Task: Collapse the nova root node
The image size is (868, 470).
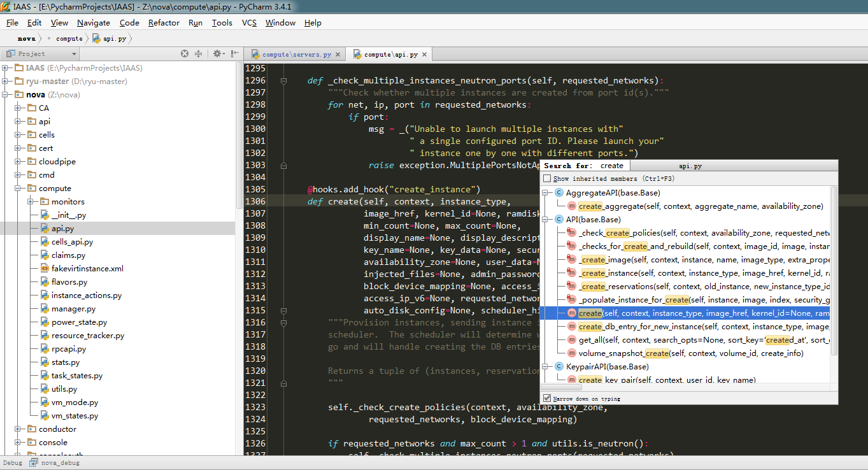Action: click(x=6, y=94)
